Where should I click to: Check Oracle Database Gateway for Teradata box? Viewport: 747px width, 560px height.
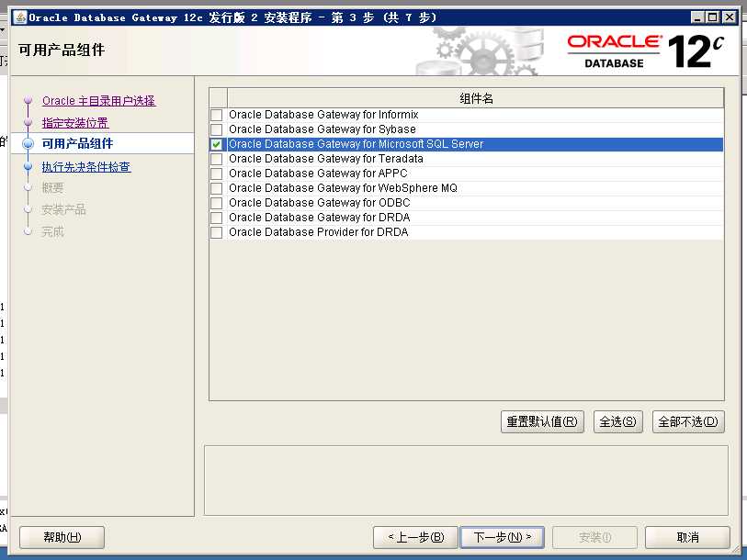click(216, 159)
